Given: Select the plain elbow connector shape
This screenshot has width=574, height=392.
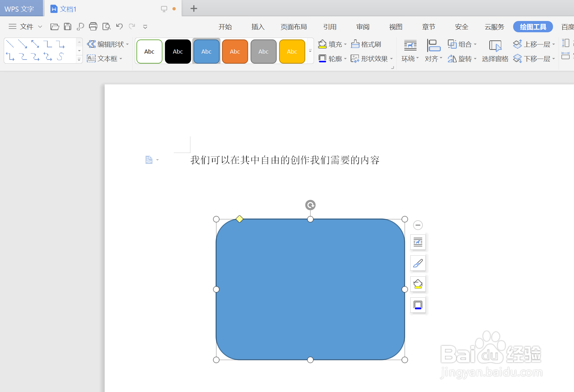Looking at the screenshot, I should click(x=48, y=44).
